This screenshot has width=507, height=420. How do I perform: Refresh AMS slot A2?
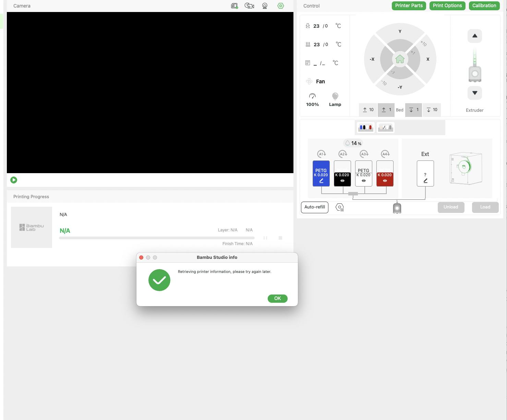[342, 154]
